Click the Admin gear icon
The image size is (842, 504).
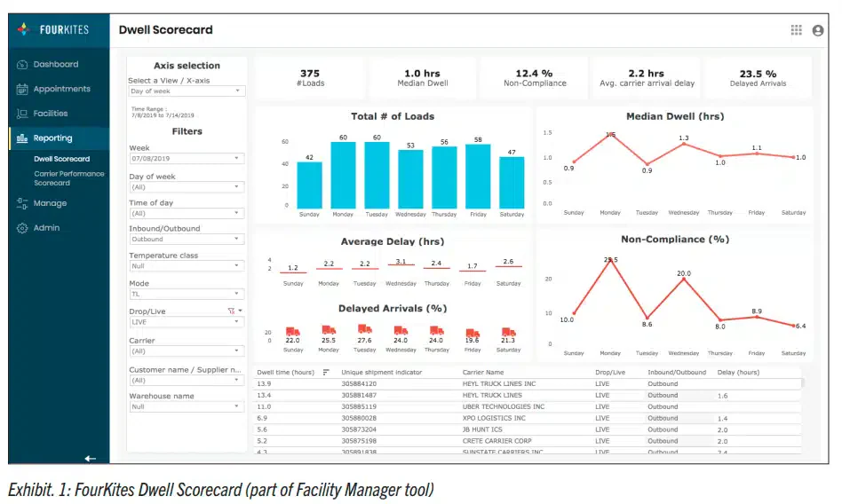(22, 228)
